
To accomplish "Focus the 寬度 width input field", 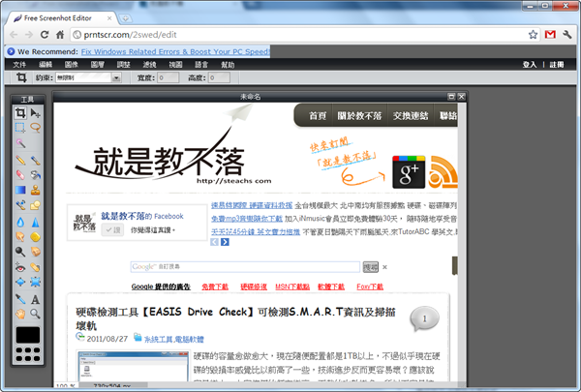I will (x=168, y=77).
